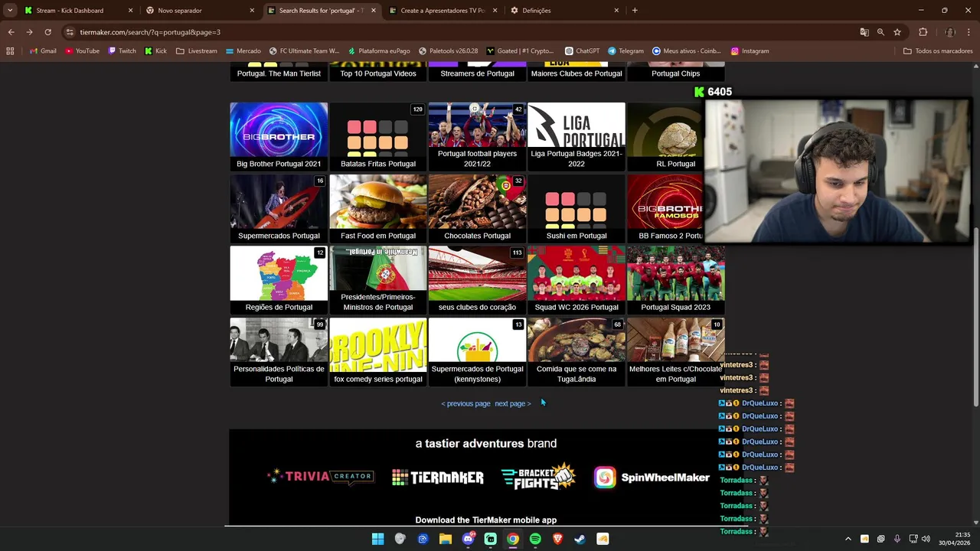The width and height of the screenshot is (980, 551).
Task: Open the Squad WC 2026 Portugal tier list
Action: (x=577, y=280)
